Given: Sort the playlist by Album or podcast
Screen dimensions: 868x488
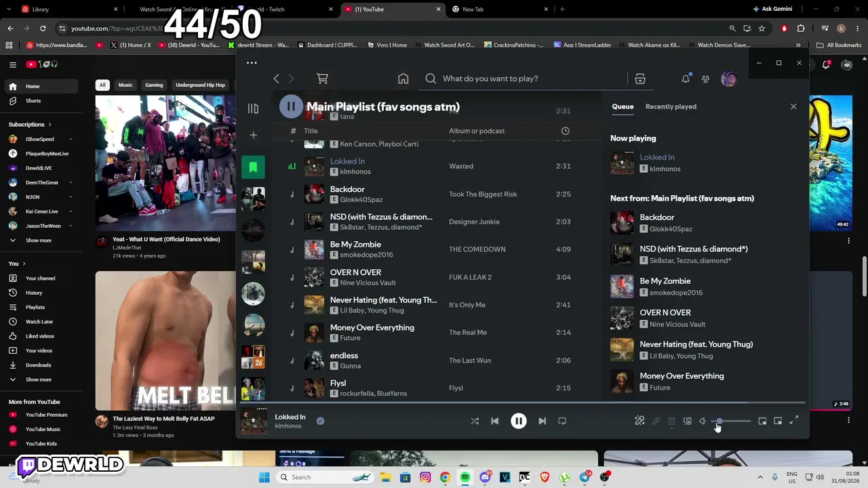Looking at the screenshot, I should (477, 131).
